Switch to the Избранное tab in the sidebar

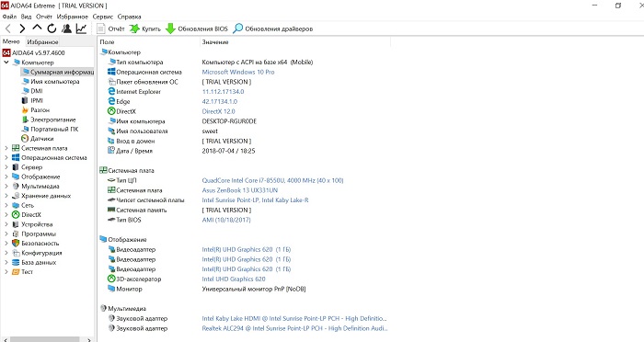click(42, 42)
